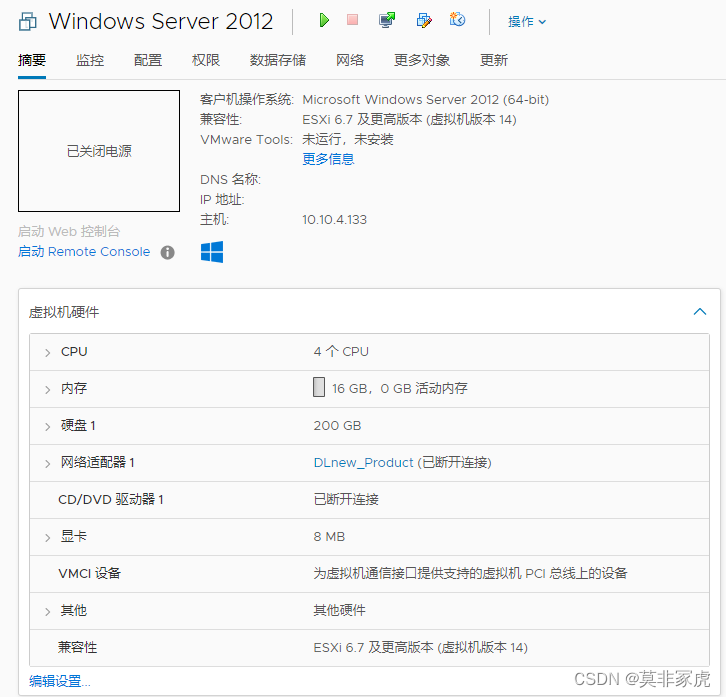This screenshot has width=726, height=697.
Task: Open the 网络 networks tab
Action: [x=350, y=60]
